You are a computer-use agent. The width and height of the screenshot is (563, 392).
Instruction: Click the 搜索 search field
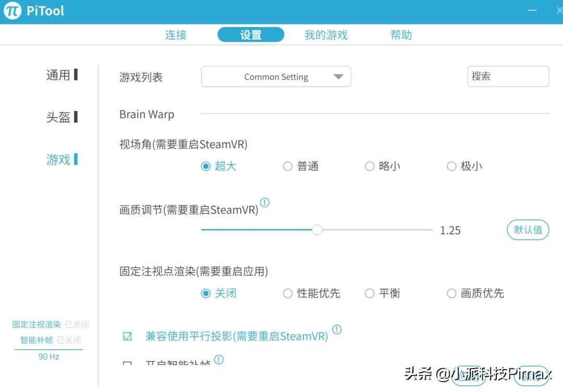[508, 76]
